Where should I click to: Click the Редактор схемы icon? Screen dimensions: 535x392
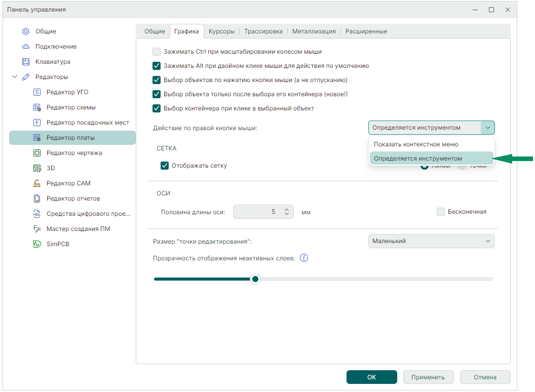[37, 107]
